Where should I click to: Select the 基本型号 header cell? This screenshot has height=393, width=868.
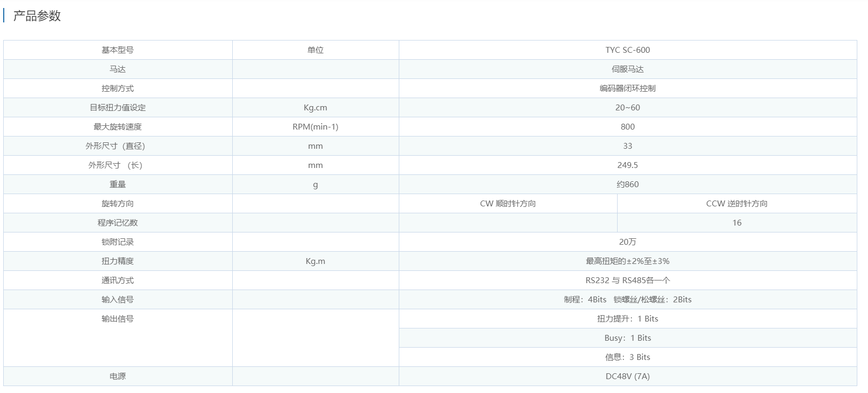tap(117, 50)
